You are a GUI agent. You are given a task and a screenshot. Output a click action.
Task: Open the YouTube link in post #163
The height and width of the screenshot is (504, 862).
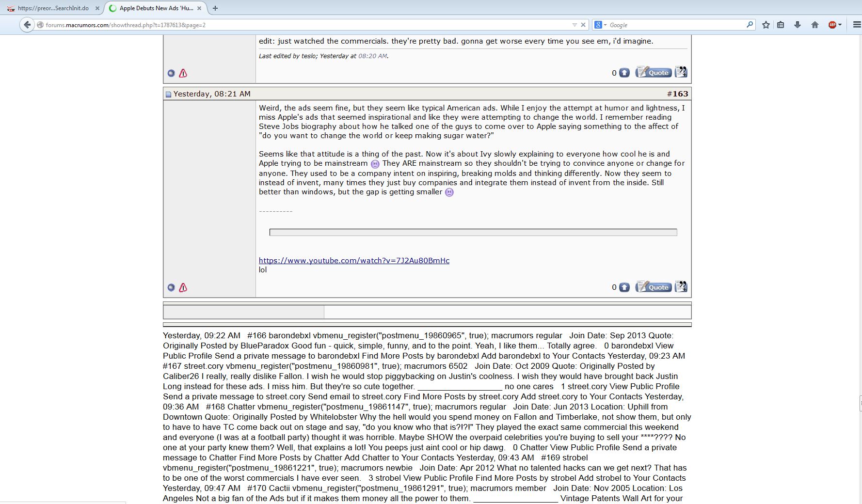click(x=354, y=261)
